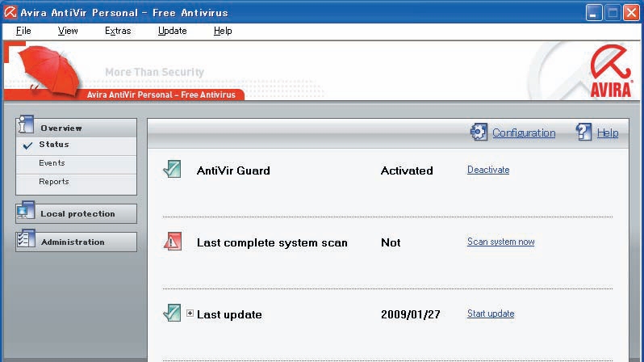
Task: Click the Configuration gear icon
Action: click(x=479, y=132)
